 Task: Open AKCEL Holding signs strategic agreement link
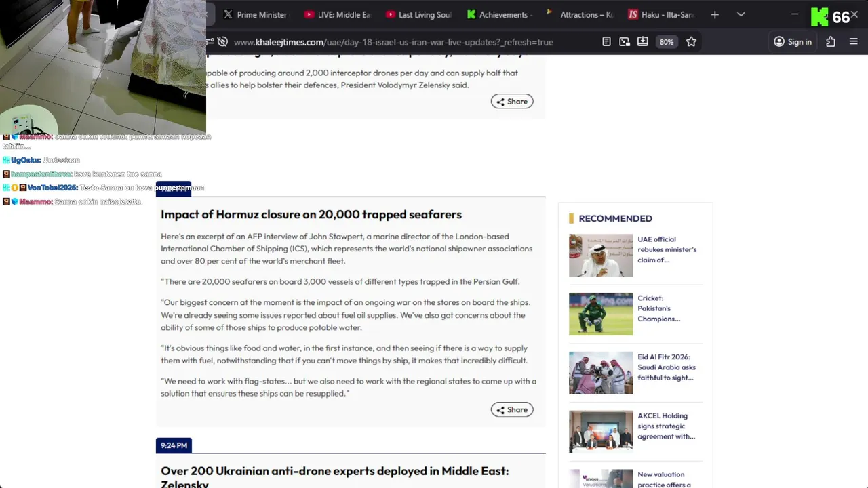tap(666, 426)
